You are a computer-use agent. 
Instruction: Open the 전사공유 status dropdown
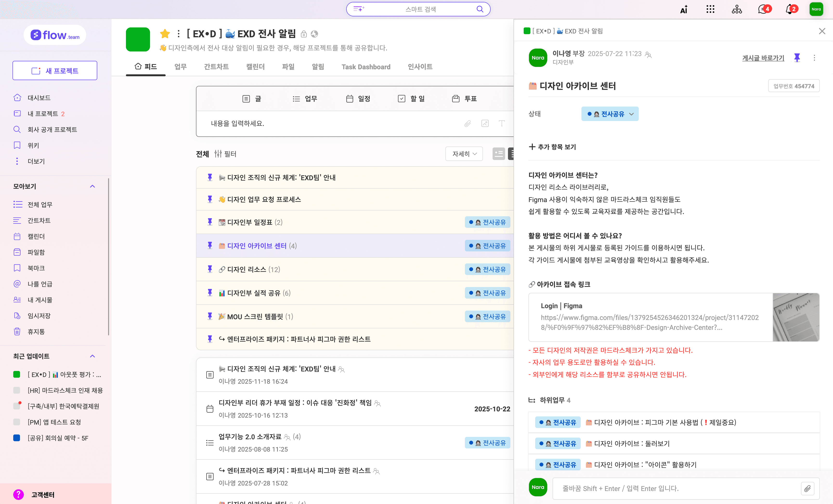point(610,114)
